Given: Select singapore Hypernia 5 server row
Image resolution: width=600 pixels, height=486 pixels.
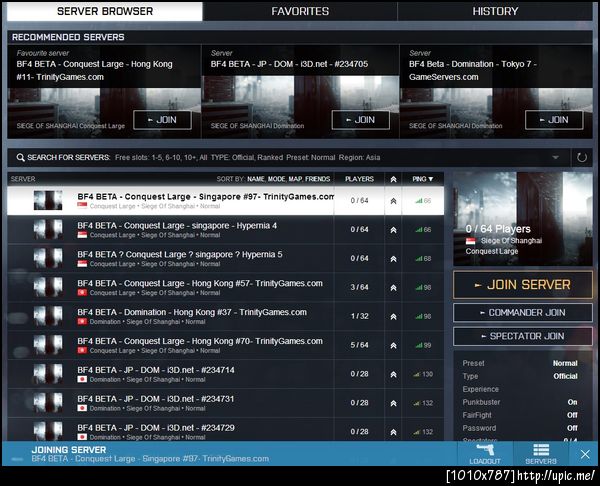Looking at the screenshot, I should 225,258.
